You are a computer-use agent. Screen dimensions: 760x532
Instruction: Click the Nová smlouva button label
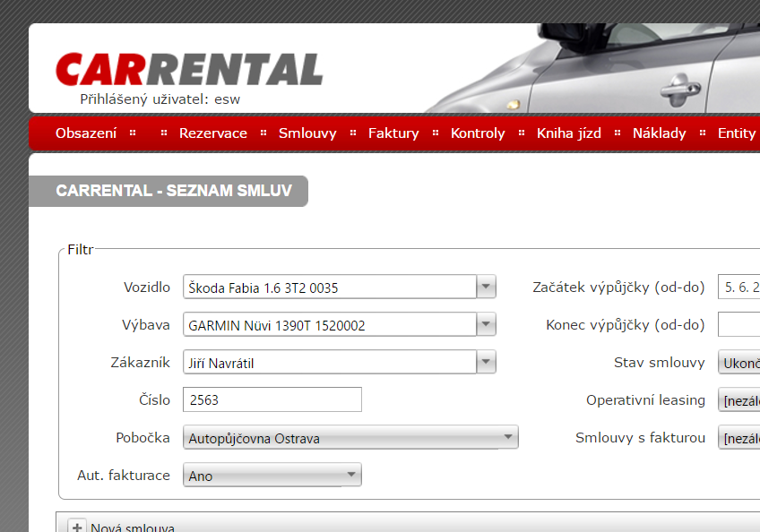133,528
